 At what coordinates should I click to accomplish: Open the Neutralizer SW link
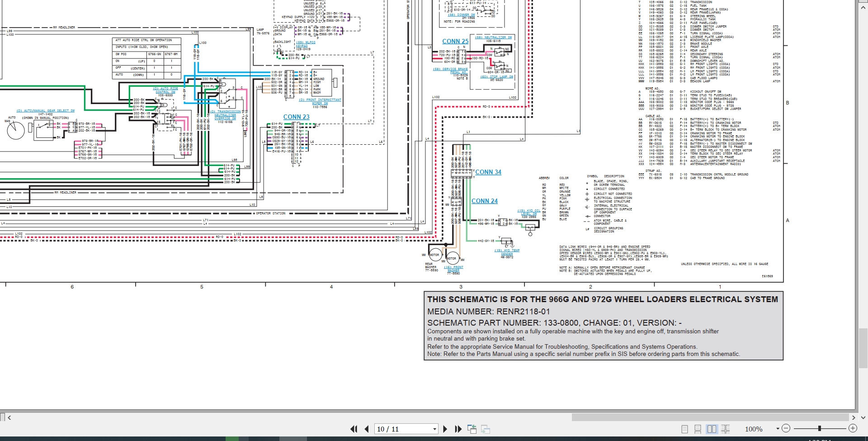coord(493,38)
